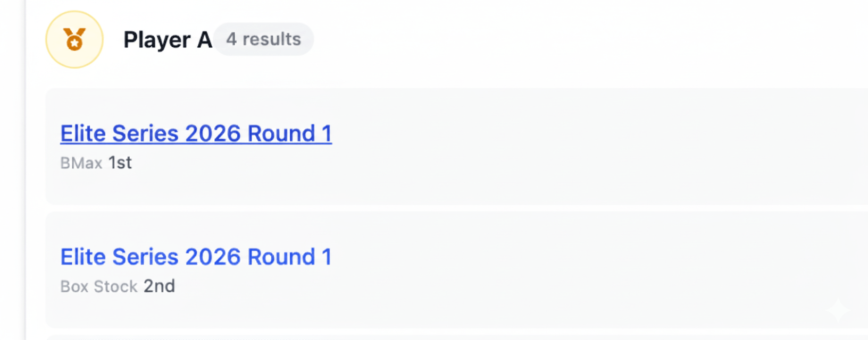Click the left page margin strip
The height and width of the screenshot is (340, 868).
click(12, 170)
